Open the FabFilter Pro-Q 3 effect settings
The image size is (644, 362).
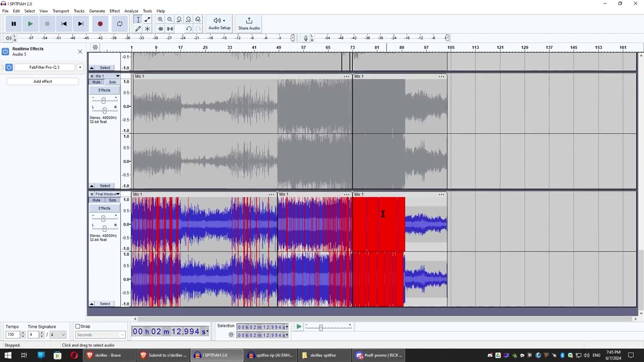click(x=44, y=67)
